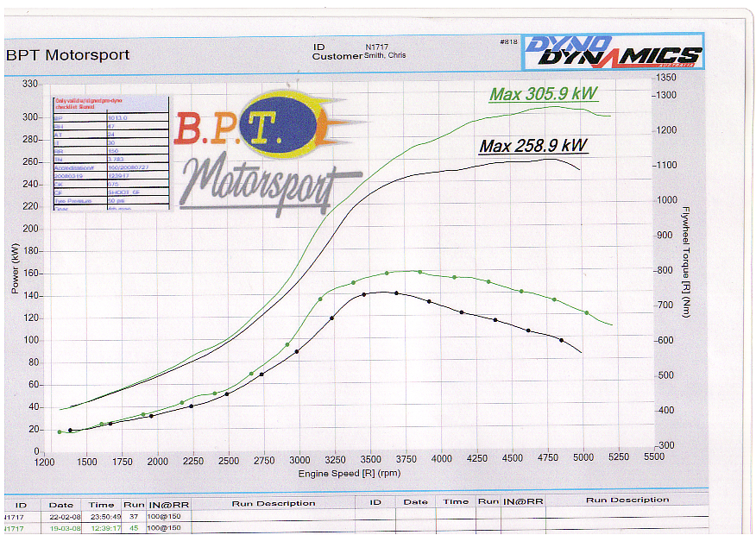
Task: Click the 900 tick on the torque axis
Action: click(x=666, y=236)
